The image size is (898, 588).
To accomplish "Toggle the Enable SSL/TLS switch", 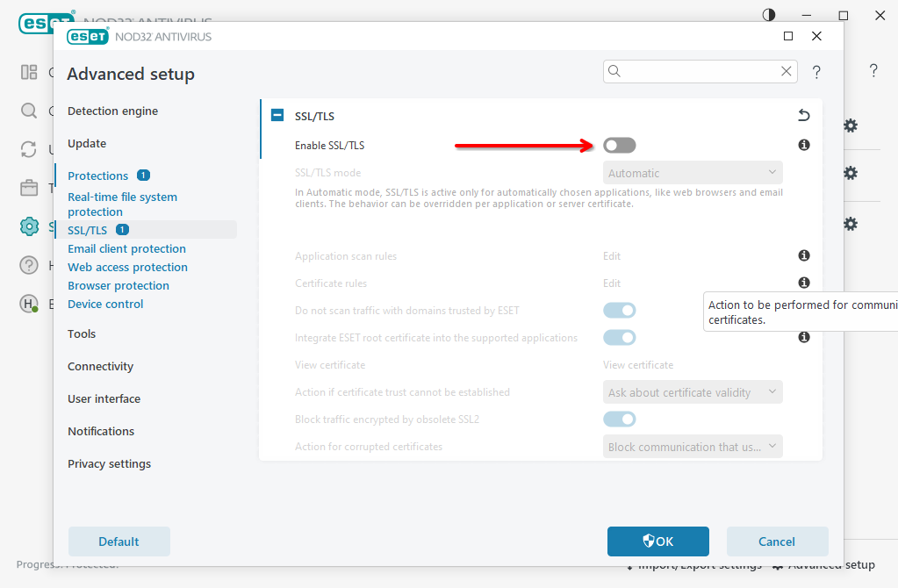I will click(x=619, y=146).
